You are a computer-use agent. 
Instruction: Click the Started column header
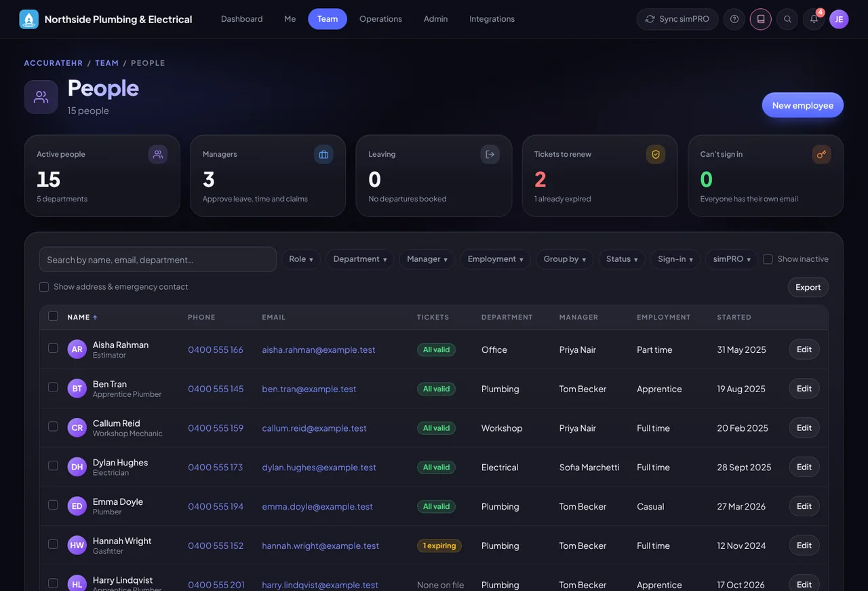[x=734, y=317]
